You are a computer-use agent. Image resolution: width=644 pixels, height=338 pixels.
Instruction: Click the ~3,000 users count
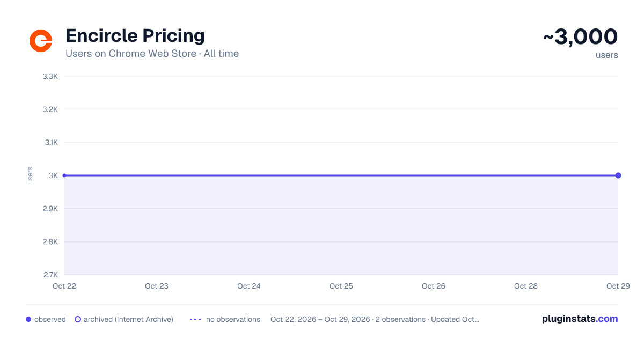coord(581,37)
